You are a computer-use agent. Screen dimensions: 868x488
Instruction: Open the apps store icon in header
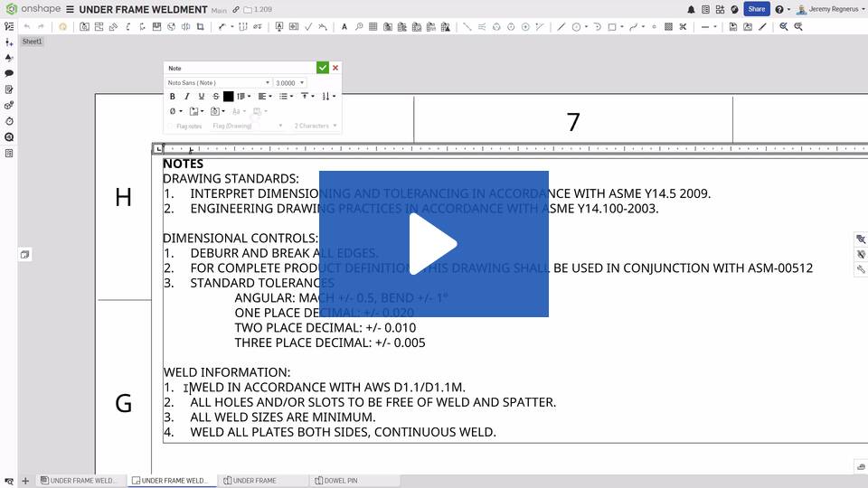[x=720, y=9]
